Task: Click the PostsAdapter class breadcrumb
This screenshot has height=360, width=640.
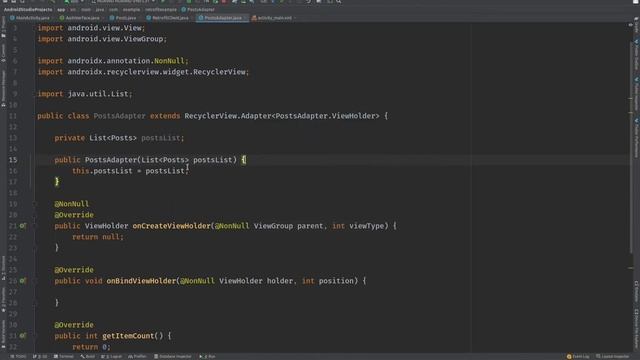Action: [198, 9]
